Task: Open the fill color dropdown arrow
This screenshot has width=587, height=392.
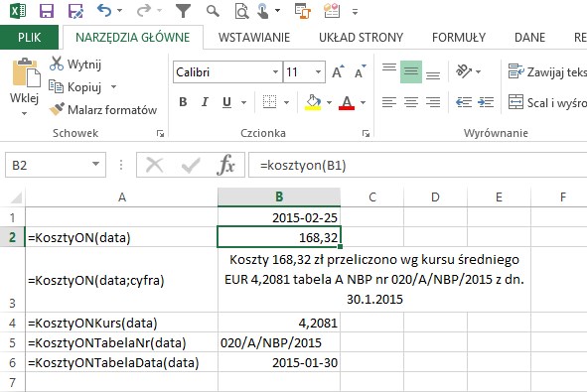Action: click(x=329, y=102)
